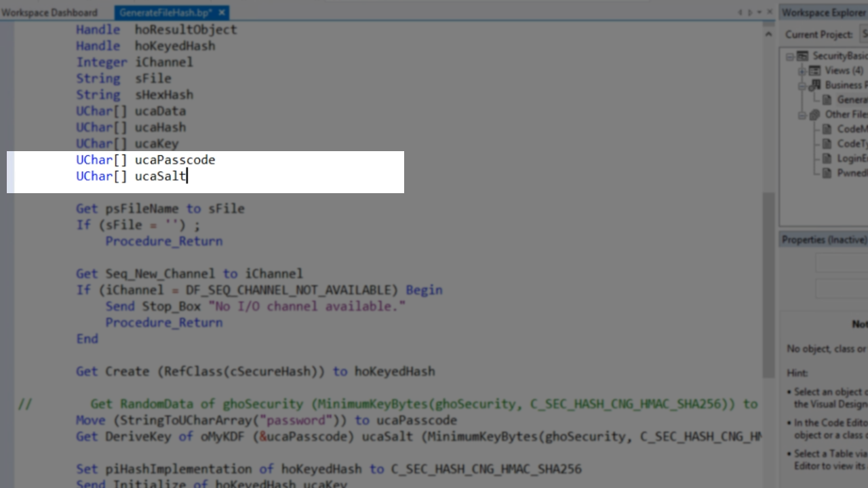Open the Current Project combo box

click(863, 35)
